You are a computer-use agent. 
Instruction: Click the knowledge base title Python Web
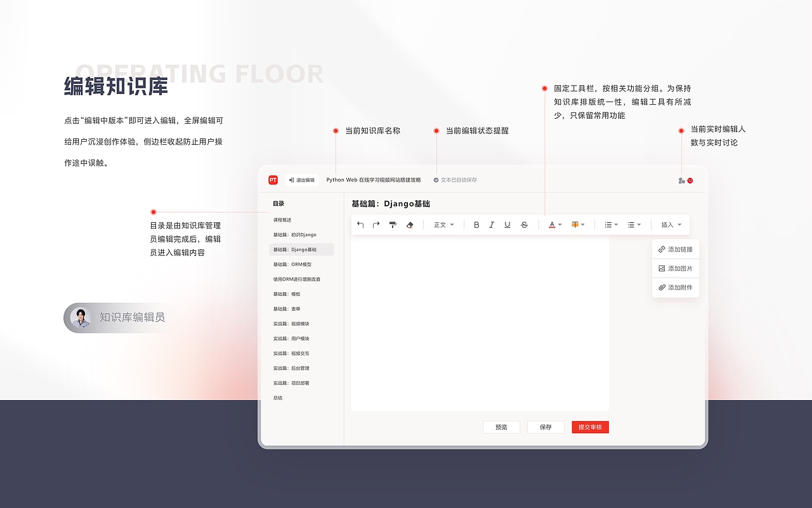(374, 180)
